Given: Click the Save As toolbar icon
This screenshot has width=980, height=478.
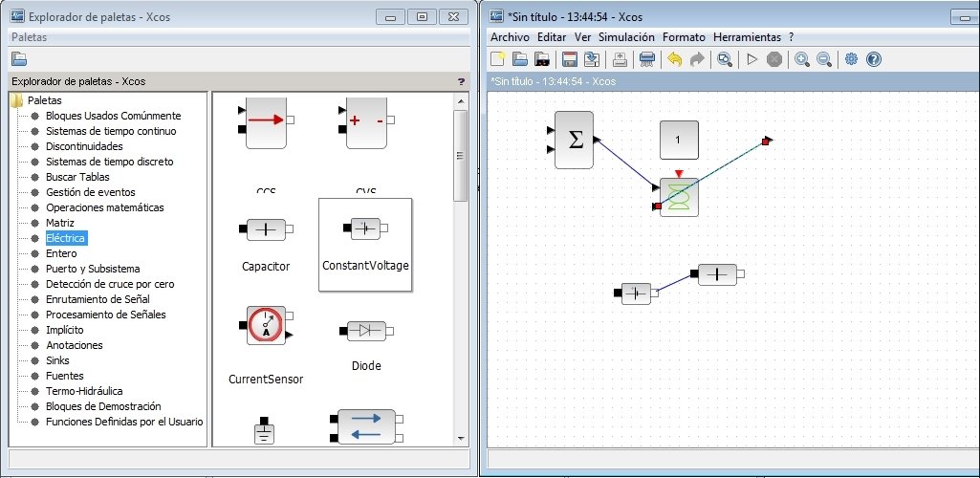Looking at the screenshot, I should point(591,59).
